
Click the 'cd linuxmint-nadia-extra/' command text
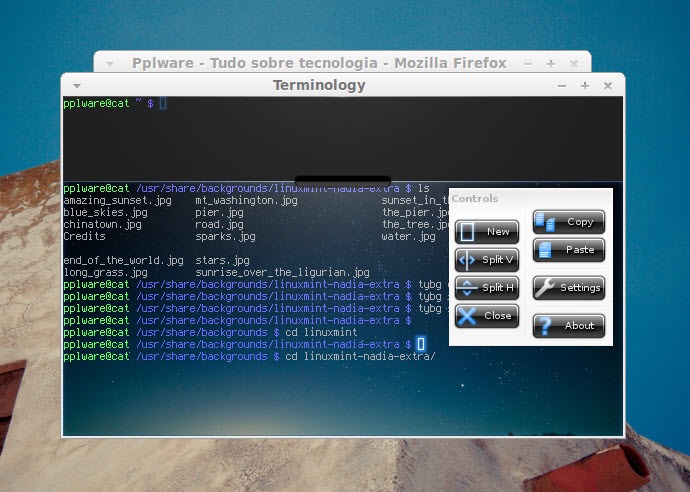(x=360, y=356)
